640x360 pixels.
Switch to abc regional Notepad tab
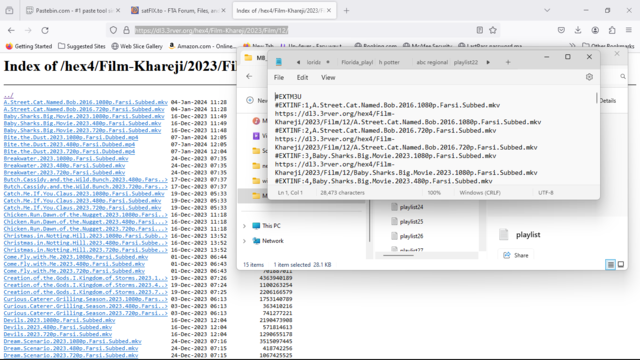[x=432, y=62]
